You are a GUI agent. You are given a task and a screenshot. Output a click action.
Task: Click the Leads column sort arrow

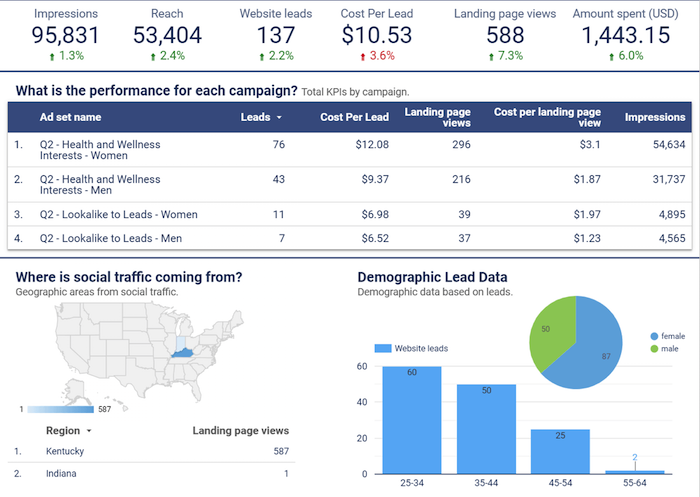click(x=279, y=117)
